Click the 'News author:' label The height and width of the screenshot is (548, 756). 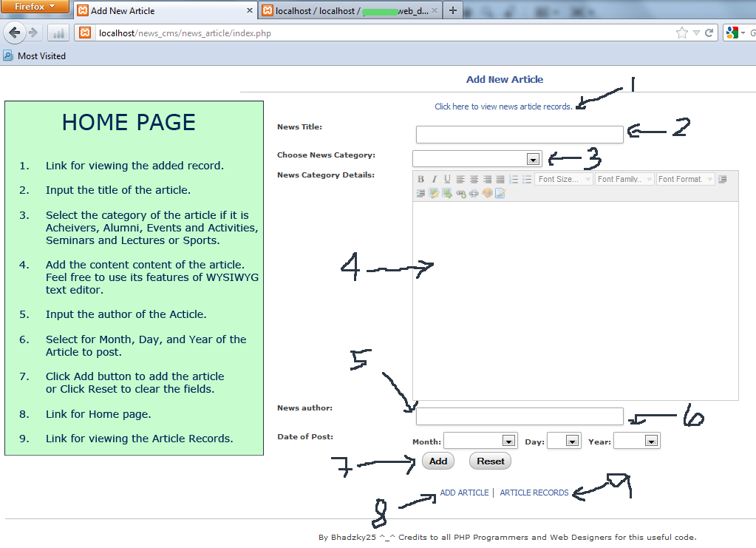[304, 407]
